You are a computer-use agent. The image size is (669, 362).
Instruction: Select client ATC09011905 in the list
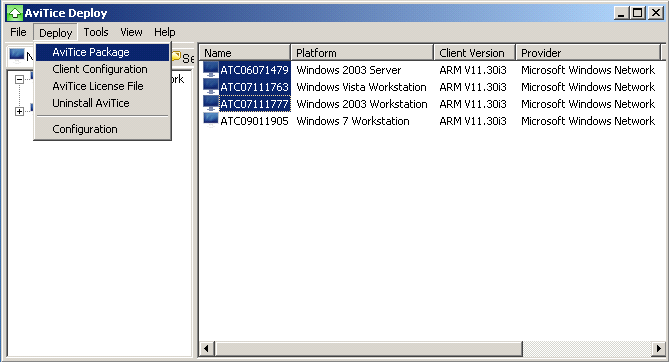tap(254, 121)
